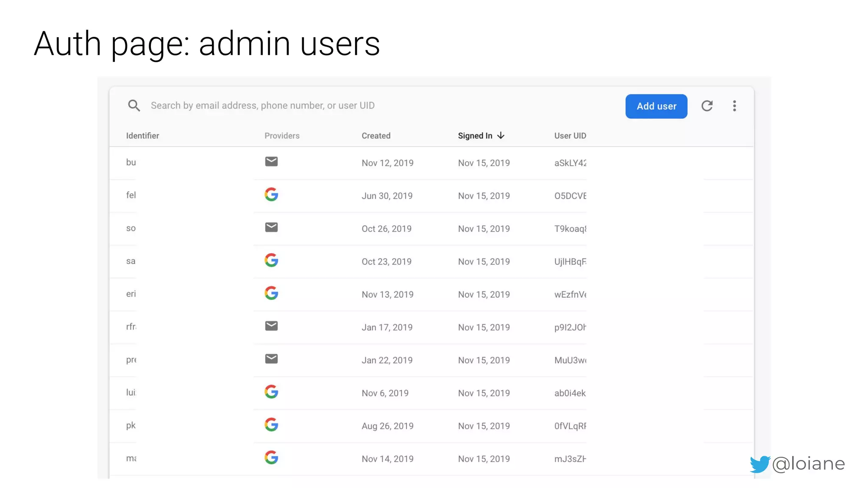Focus the user search field
Screen dimensions: 868x488
pyautogui.click(x=262, y=105)
